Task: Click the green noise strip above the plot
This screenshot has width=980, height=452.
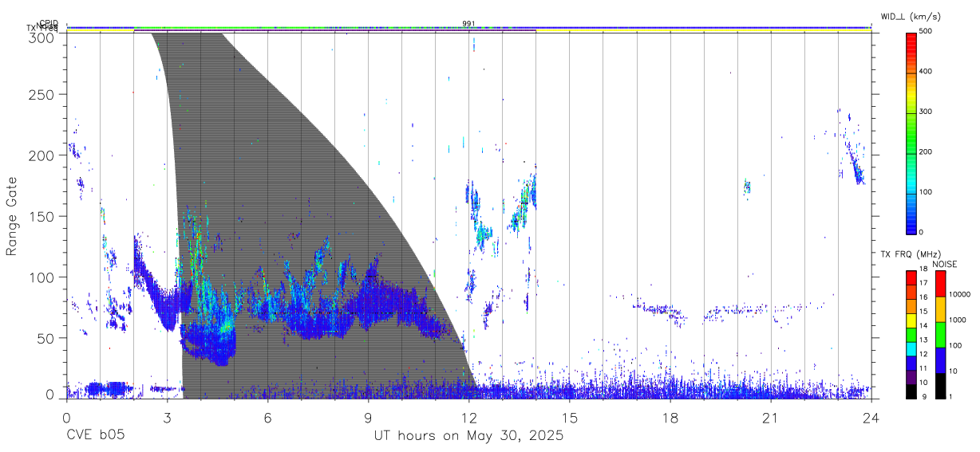Action: [x=468, y=29]
